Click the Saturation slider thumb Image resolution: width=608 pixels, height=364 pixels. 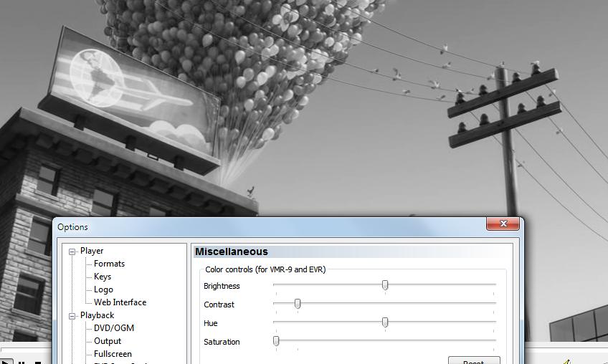[276, 341]
